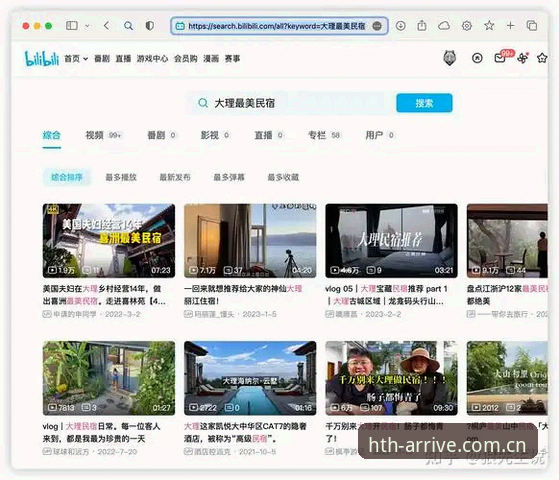Image resolution: width=559 pixels, height=480 pixels.
Task: Expand the sidebar options chevron
Action: [87, 26]
